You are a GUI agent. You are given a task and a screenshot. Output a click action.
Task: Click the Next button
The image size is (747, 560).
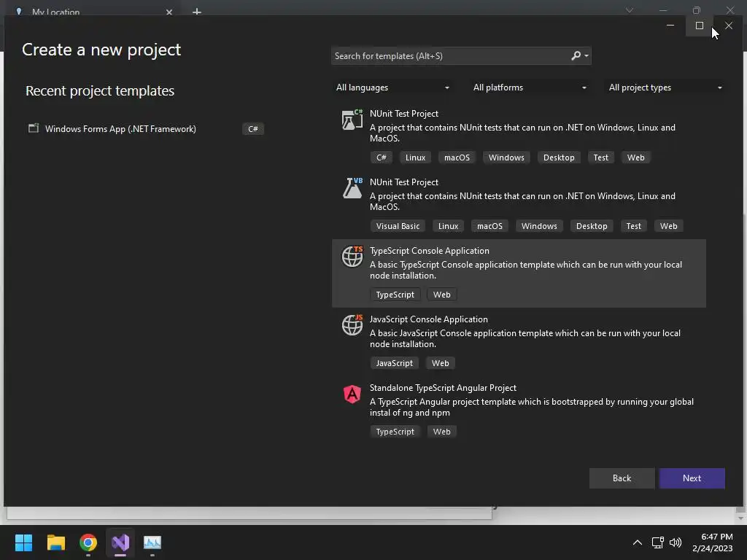(x=692, y=478)
